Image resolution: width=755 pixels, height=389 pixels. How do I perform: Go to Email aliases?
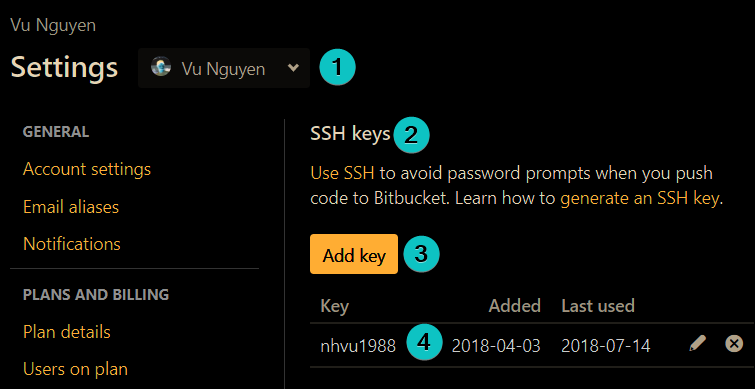tap(71, 207)
